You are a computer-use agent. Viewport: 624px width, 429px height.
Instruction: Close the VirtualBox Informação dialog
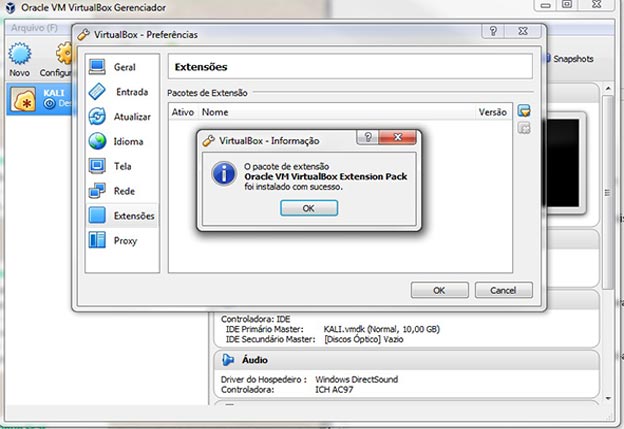point(398,137)
